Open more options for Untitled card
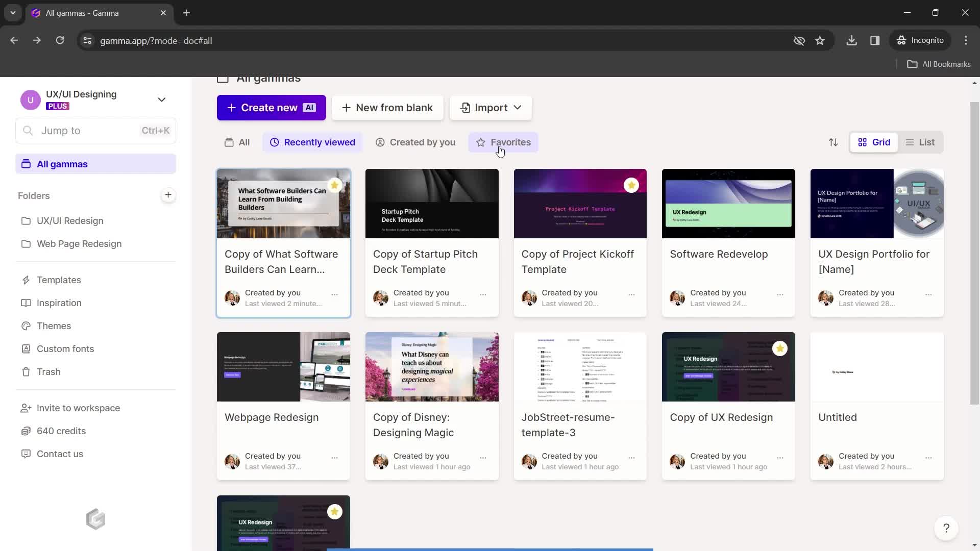This screenshot has height=551, width=980. point(928,458)
